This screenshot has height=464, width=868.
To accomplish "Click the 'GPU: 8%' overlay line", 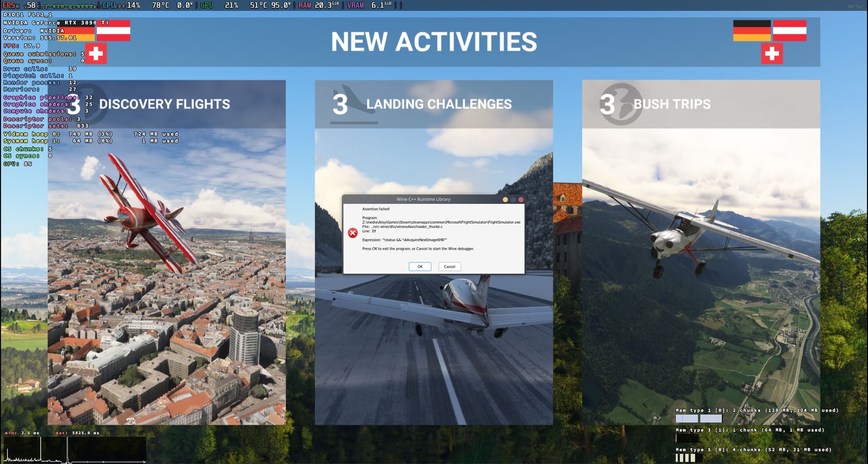I will [18, 164].
